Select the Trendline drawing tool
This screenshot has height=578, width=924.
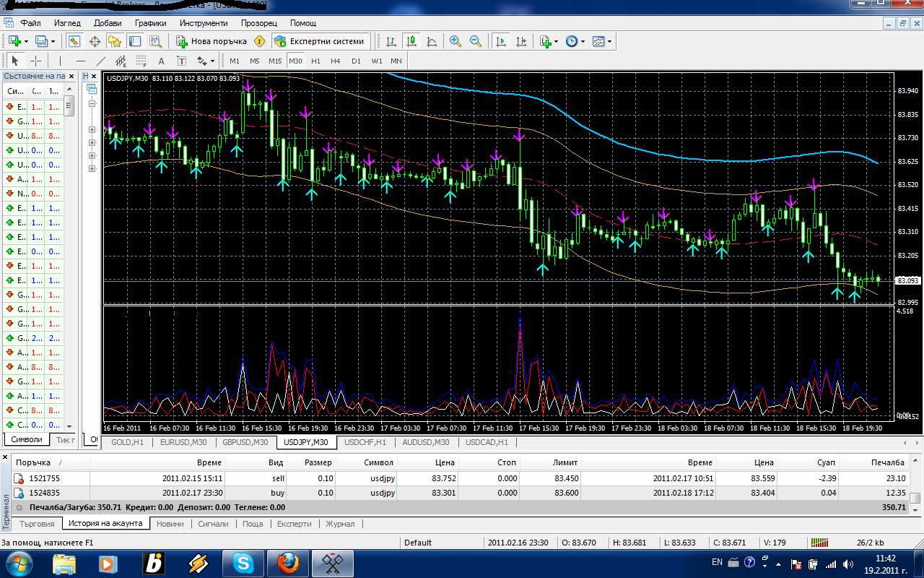[101, 61]
